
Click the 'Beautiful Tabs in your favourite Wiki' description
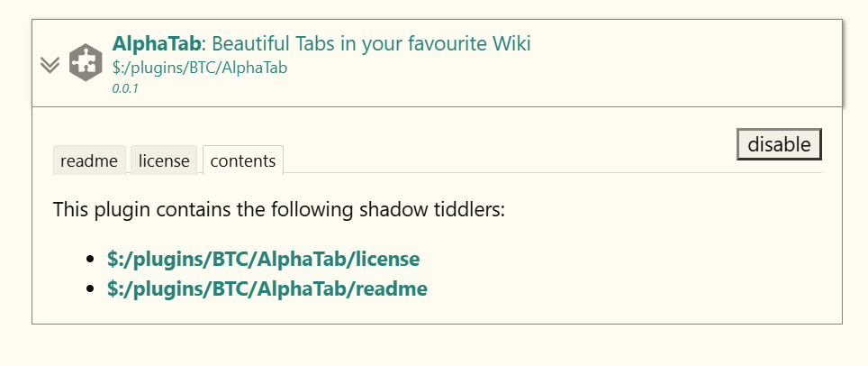[x=372, y=43]
